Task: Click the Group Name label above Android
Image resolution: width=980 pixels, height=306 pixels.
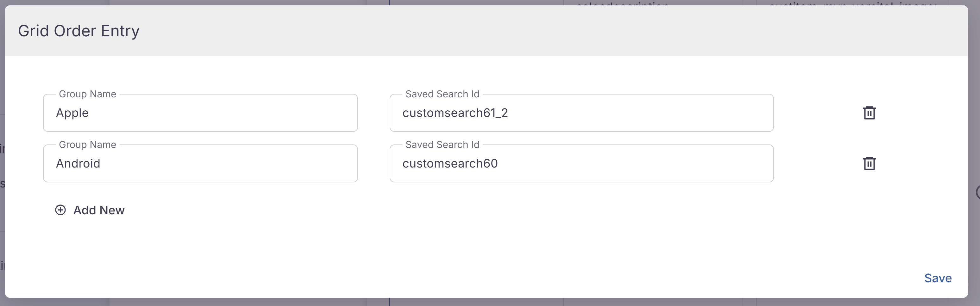Action: pyautogui.click(x=87, y=144)
